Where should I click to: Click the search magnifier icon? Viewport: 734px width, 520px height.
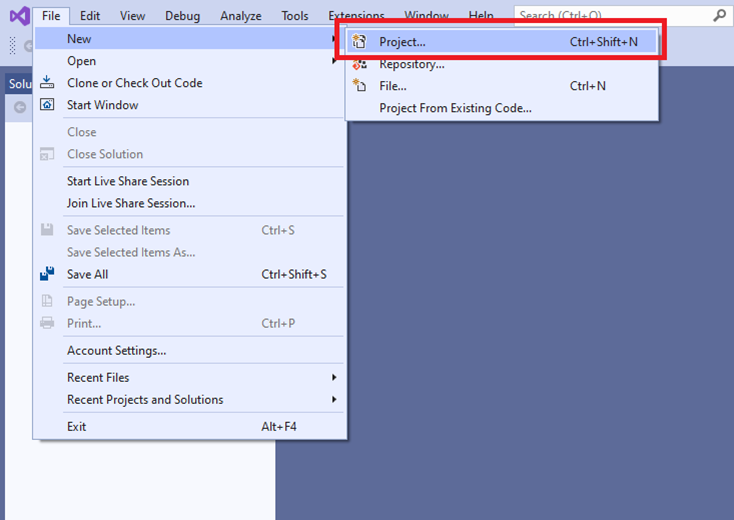(x=719, y=16)
